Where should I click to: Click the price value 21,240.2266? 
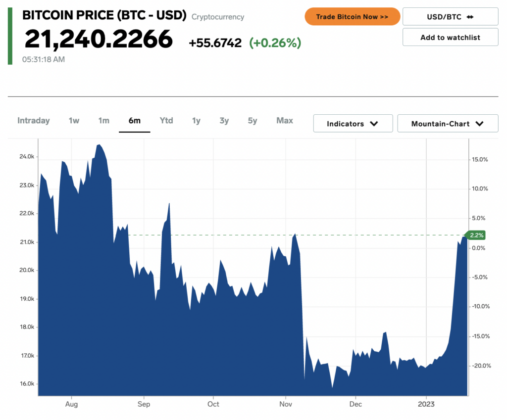(99, 39)
